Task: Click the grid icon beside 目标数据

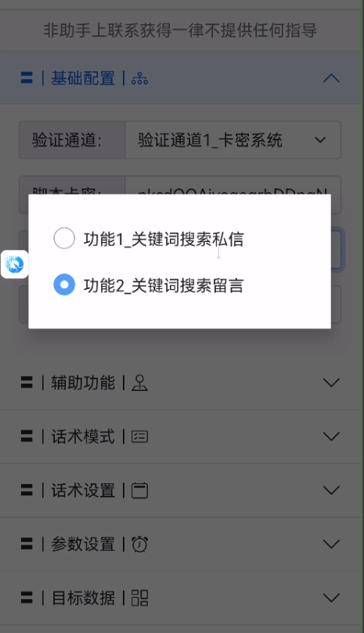Action: [x=139, y=598]
